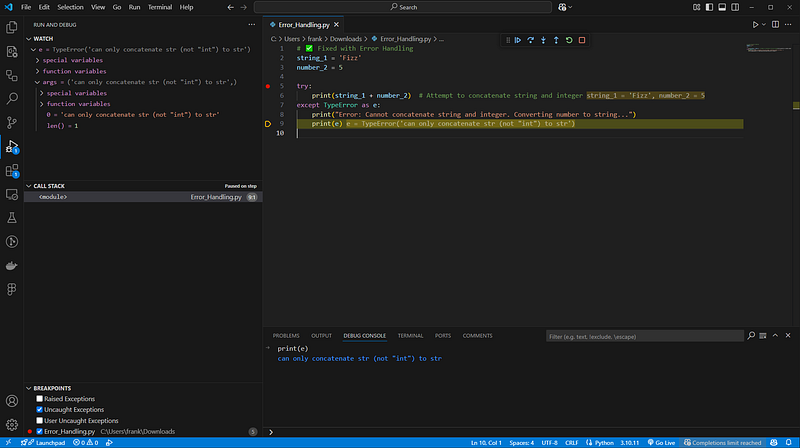Click Completions limit reached status item
800x448 pixels.
coord(722,442)
